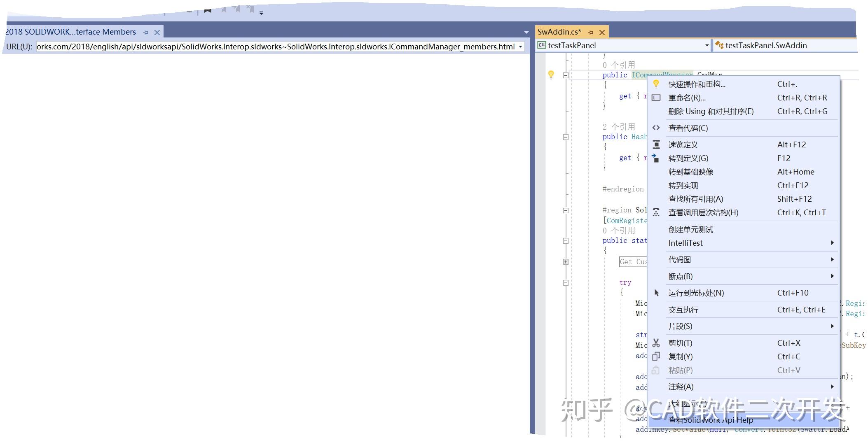Click the 0 个引用 CodeLens above CmdMgr
The width and height of the screenshot is (868, 445).
coord(619,65)
